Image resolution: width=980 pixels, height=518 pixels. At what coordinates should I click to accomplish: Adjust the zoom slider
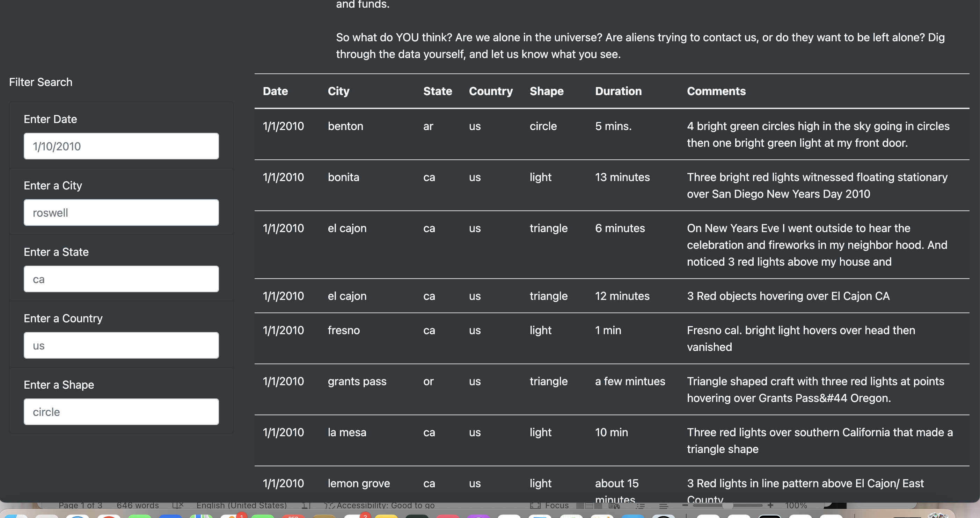tap(729, 505)
